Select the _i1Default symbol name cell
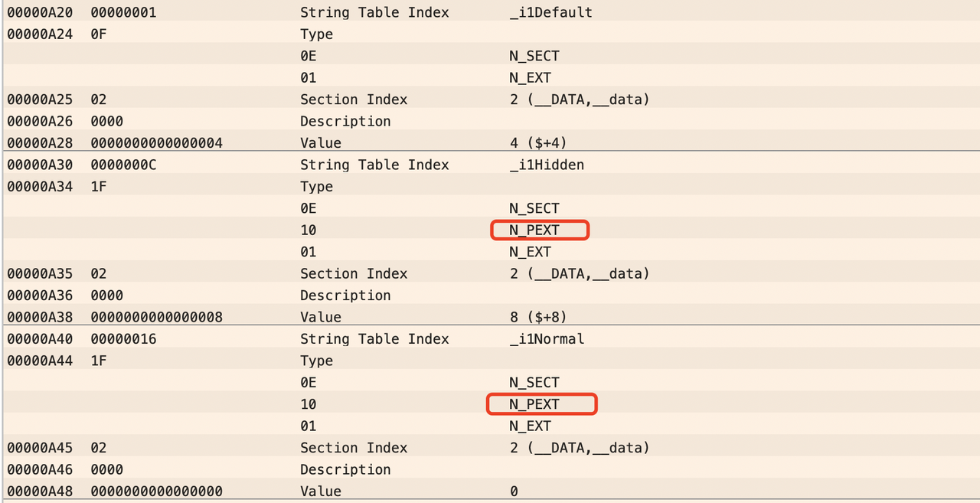Screen dimensions: 980x503 (550, 12)
